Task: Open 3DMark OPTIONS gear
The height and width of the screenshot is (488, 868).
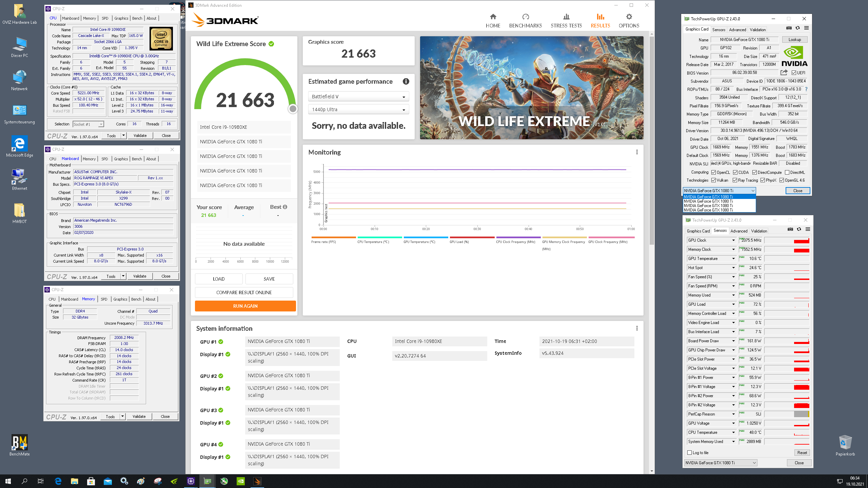Action: [x=629, y=21]
